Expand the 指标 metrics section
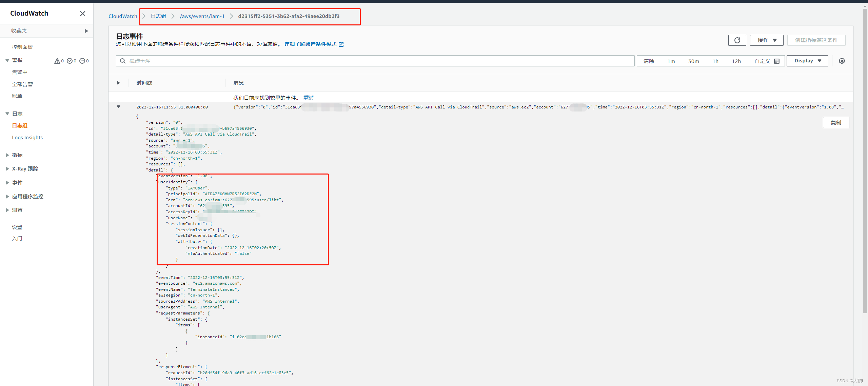 click(x=7, y=155)
